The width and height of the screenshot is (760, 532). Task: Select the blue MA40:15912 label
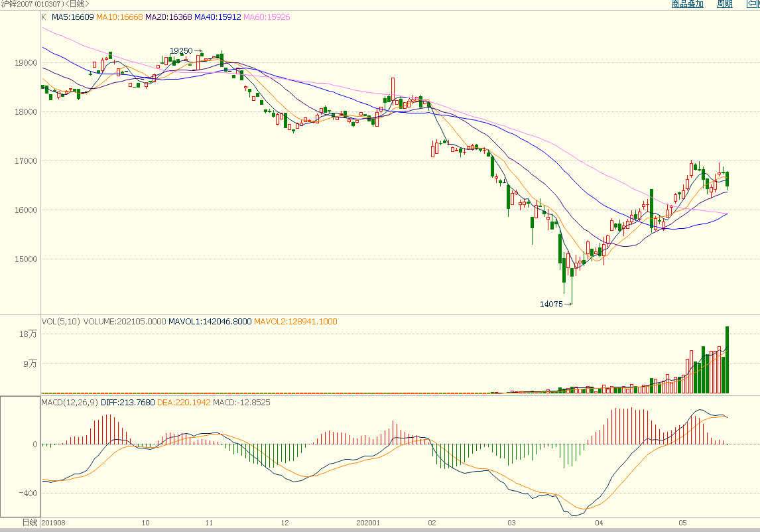(x=218, y=17)
